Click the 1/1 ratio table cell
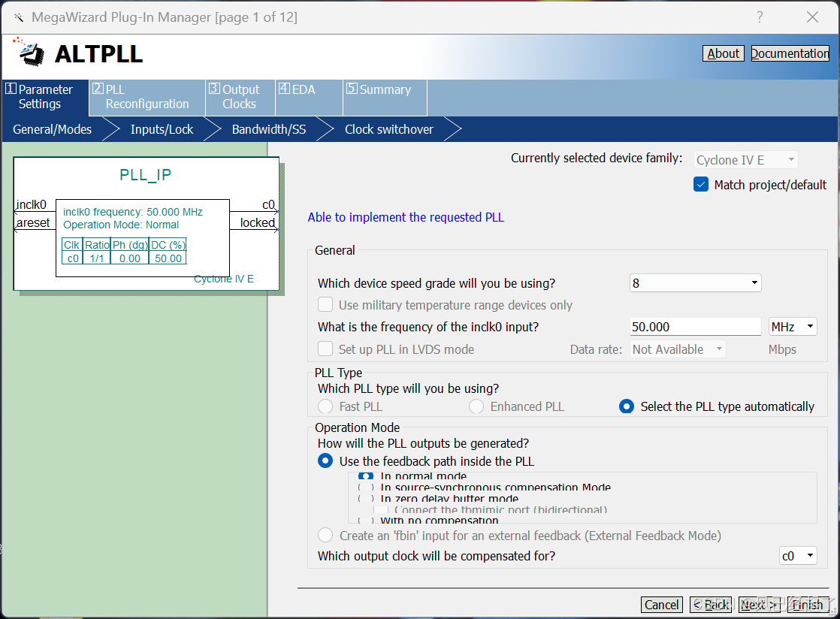This screenshot has width=840, height=619. pos(97,258)
